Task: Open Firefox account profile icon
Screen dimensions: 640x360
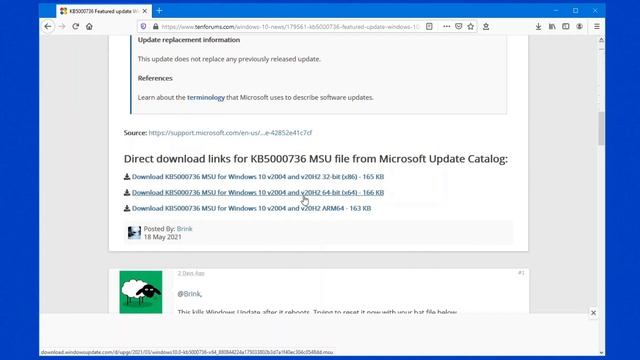Action: (x=579, y=27)
